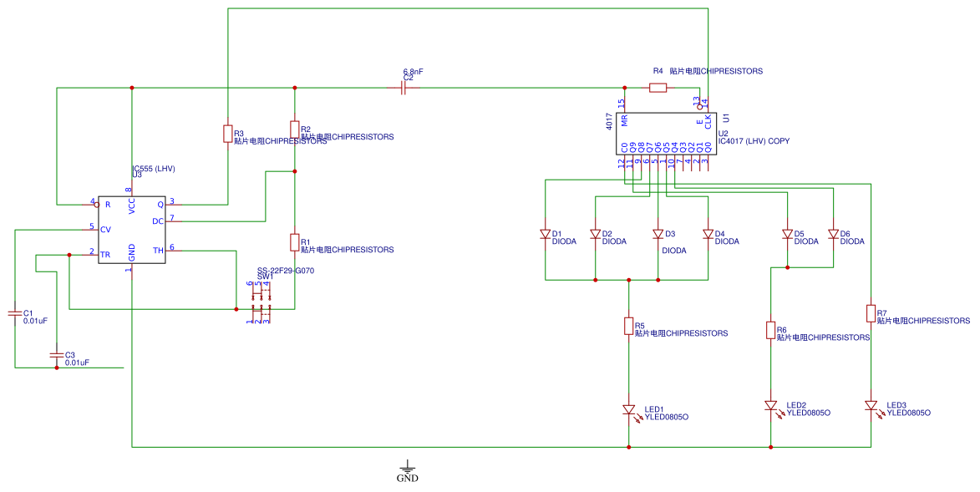This screenshot has width=980, height=492.
Task: Select the D3 diode symbol
Action: pos(658,235)
